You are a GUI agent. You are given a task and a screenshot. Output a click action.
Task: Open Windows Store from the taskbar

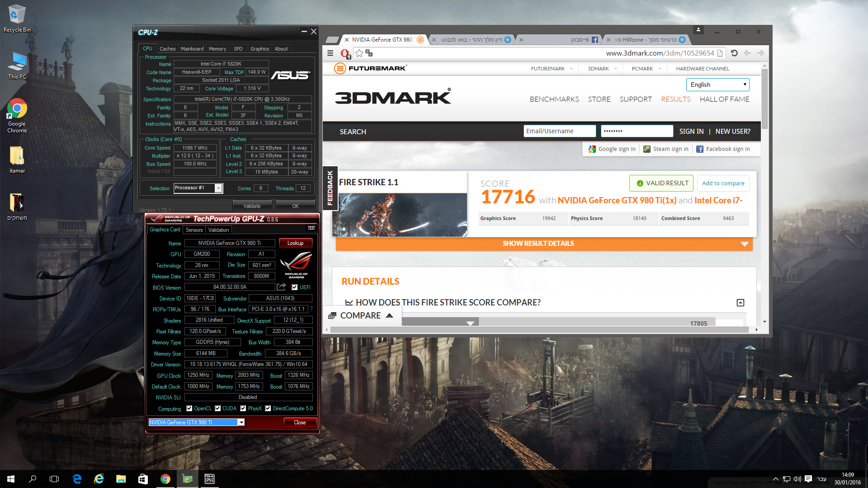143,479
